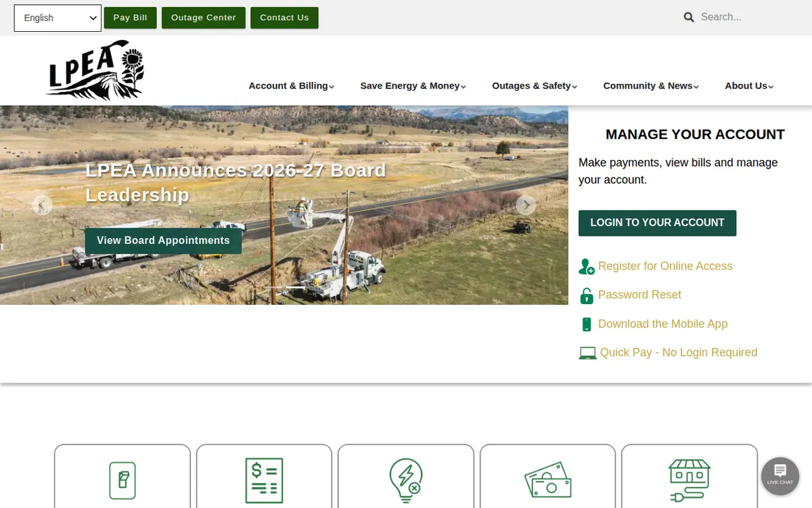The height and width of the screenshot is (508, 812).
Task: Select the first carousel slide indicator
Action: coord(274,288)
